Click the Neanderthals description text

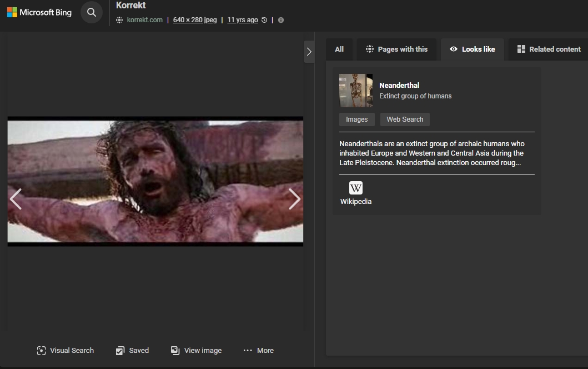coord(431,153)
